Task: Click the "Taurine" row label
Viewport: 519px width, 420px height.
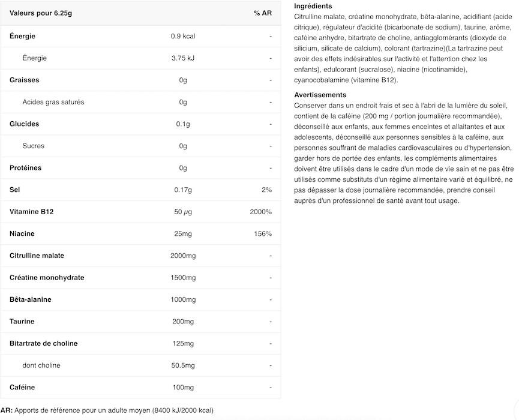Action: click(x=22, y=322)
